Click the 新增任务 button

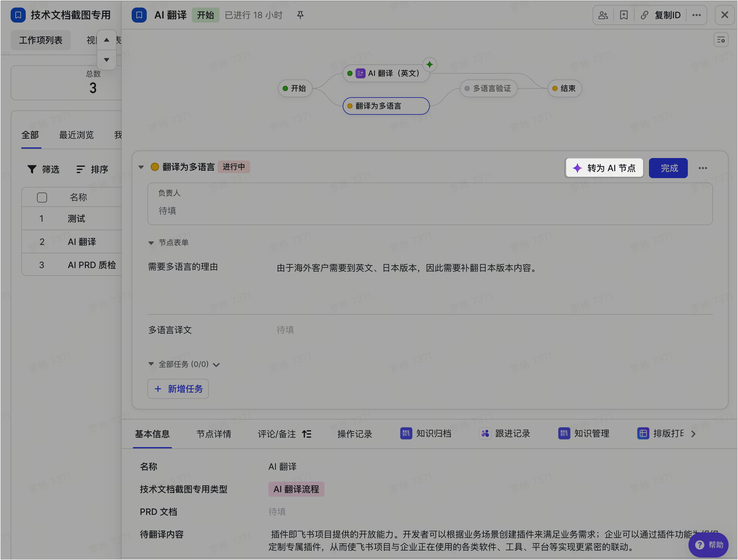[x=178, y=389]
